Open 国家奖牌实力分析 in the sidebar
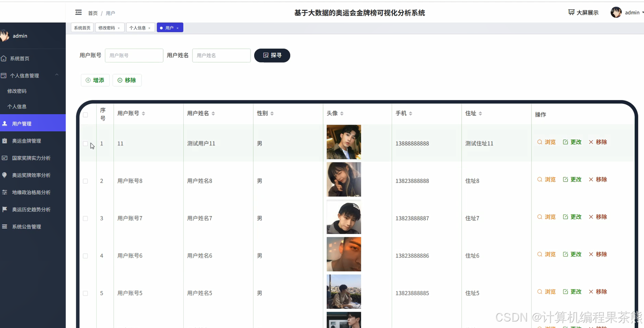 [33, 158]
